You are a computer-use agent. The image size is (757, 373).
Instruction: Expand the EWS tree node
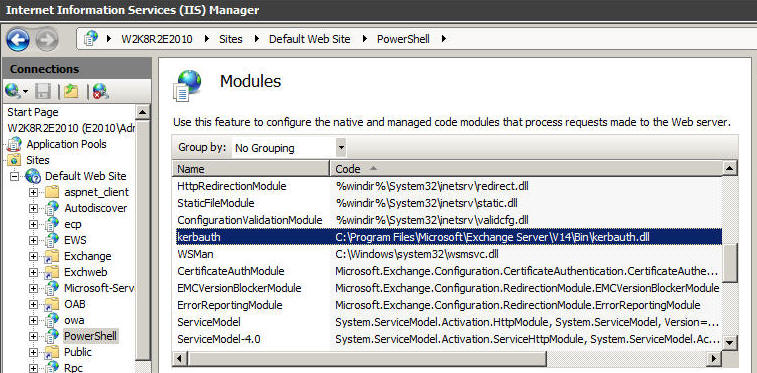coord(33,240)
